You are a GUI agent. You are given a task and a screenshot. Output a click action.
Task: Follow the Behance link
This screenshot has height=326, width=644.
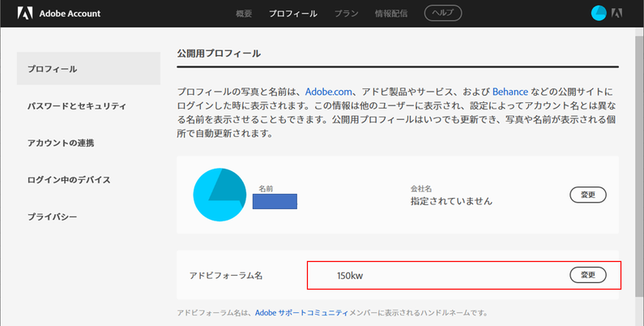[510, 92]
